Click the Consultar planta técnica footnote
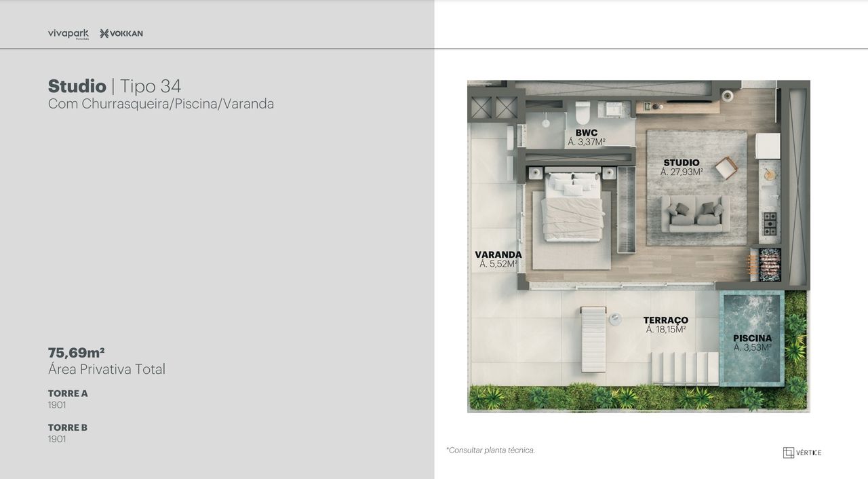The width and height of the screenshot is (868, 479). click(490, 450)
